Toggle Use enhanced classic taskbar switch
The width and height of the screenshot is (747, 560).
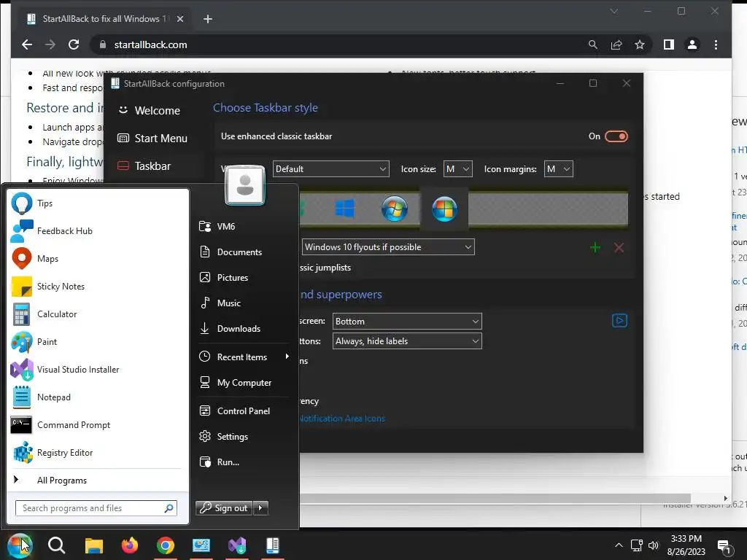(616, 136)
